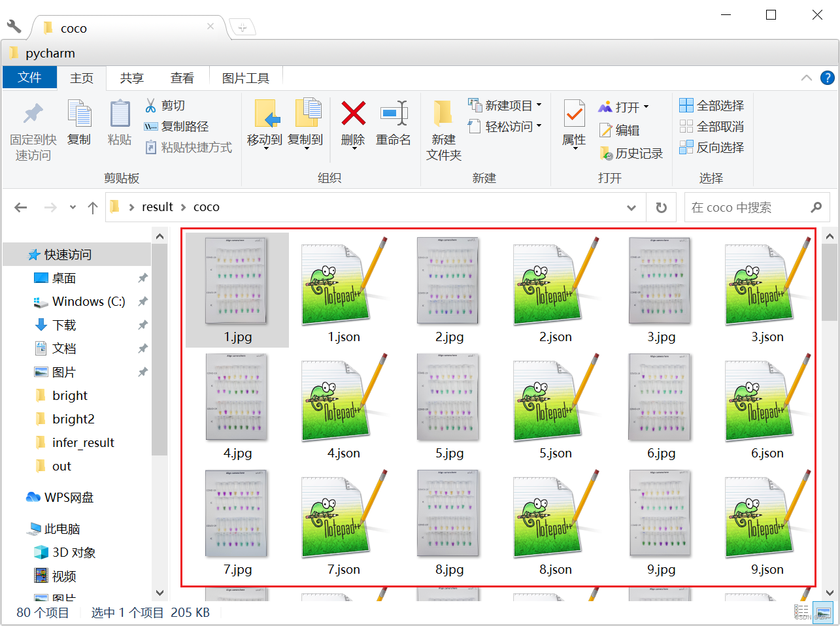This screenshot has height=626, width=840.
Task: Click Paste shortcut (粘贴快捷方式)
Action: (188, 147)
